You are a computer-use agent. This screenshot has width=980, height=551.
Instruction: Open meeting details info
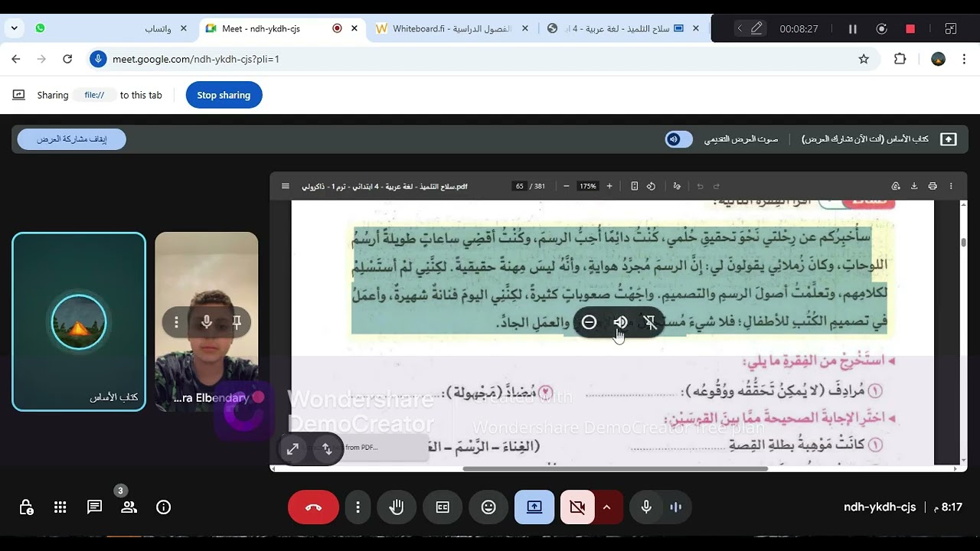click(163, 507)
